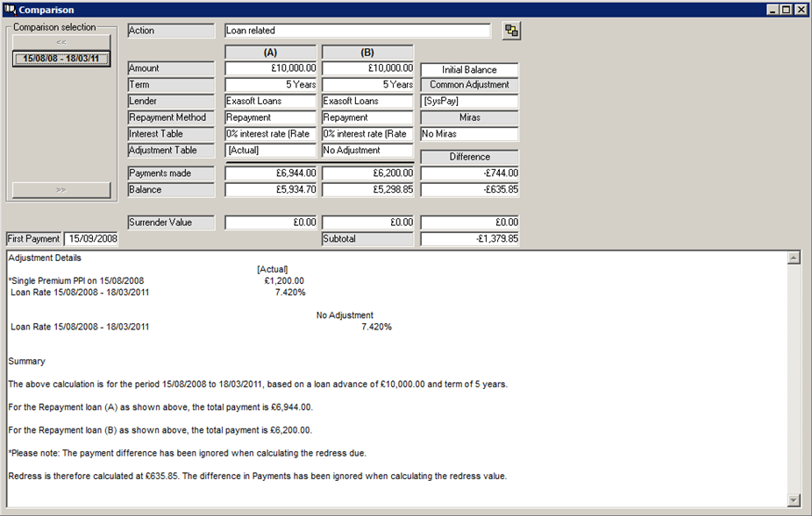Viewport: 812px width, 516px height.
Task: Click Payments made £6,944.00 value
Action: [270, 173]
